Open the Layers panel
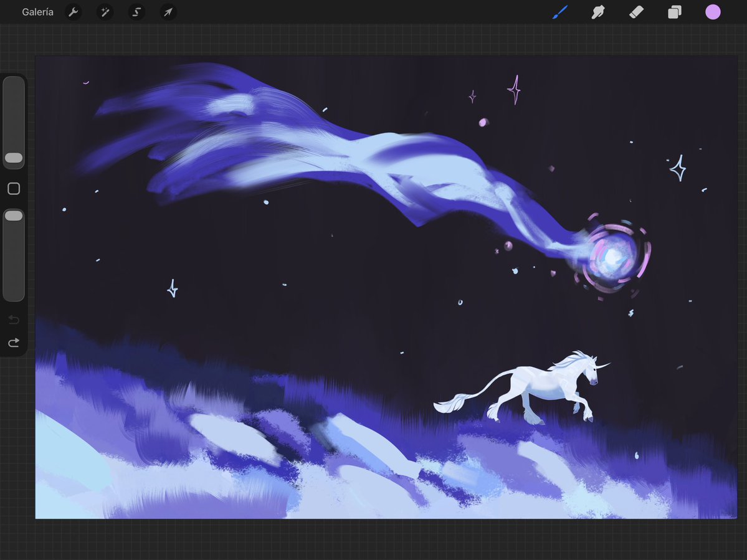The height and width of the screenshot is (560, 747). 675,12
